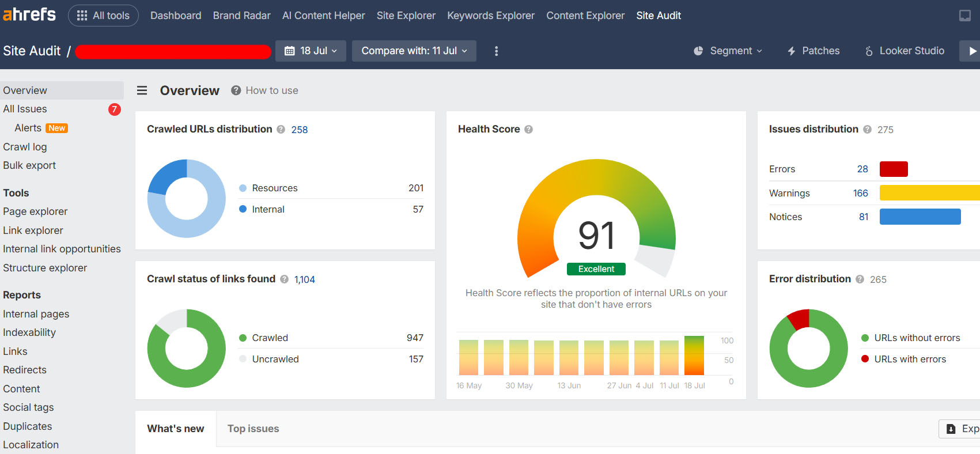Open Error distribution help icon
This screenshot has width=980, height=454.
point(860,279)
